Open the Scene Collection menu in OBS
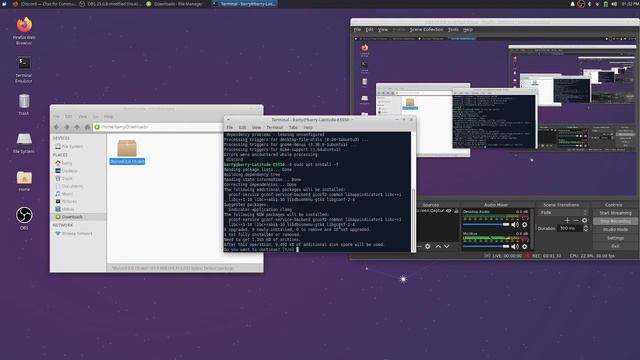640x360 pixels. point(426,30)
